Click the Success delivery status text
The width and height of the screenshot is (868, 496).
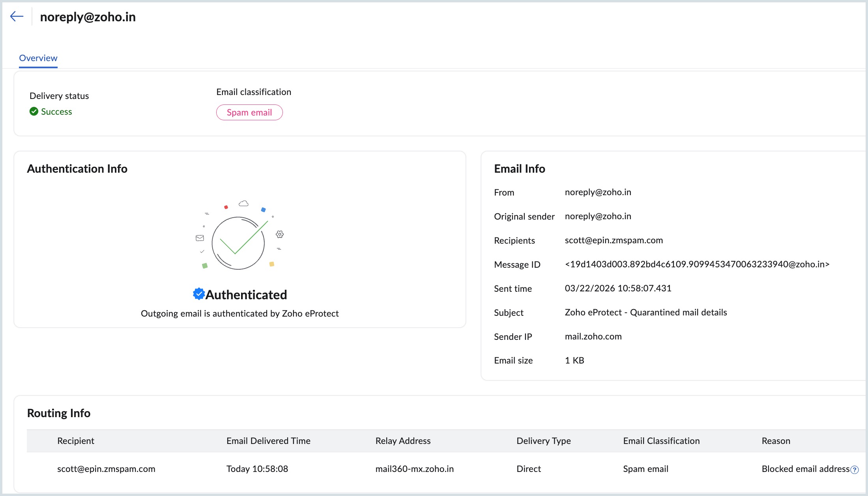56,112
